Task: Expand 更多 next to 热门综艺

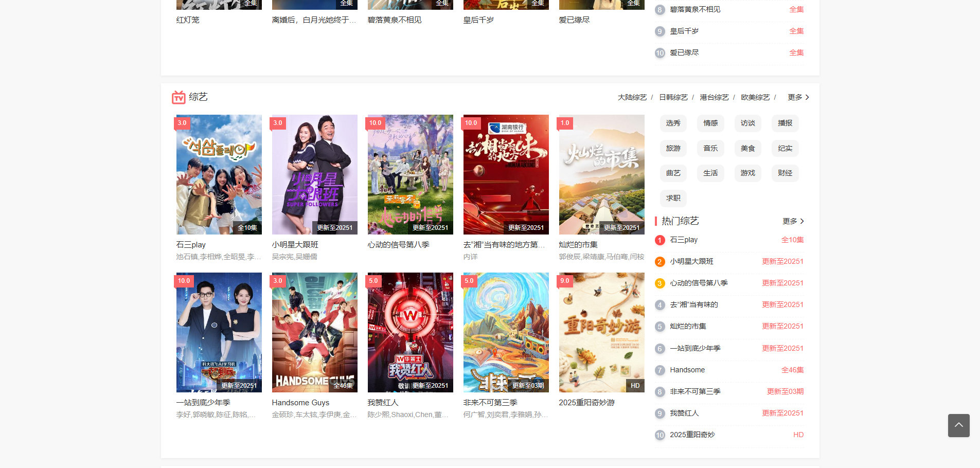Action: coord(793,221)
